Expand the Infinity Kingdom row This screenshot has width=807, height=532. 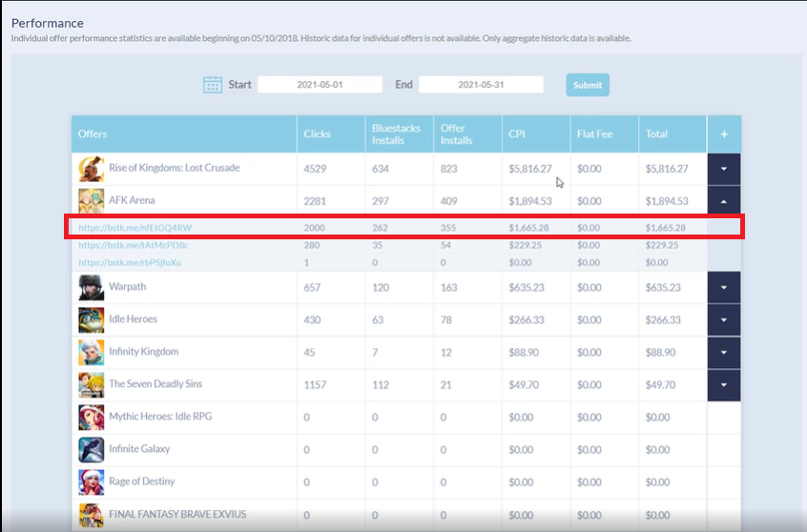[x=724, y=352]
